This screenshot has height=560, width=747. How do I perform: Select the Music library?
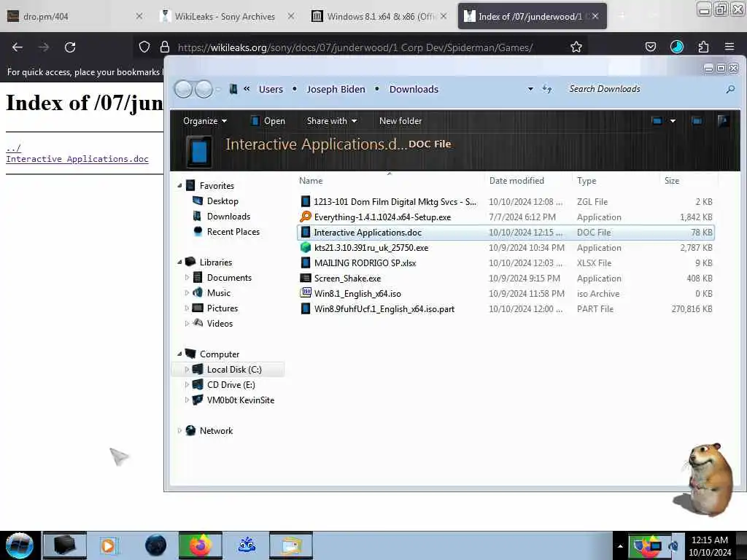[x=219, y=293]
